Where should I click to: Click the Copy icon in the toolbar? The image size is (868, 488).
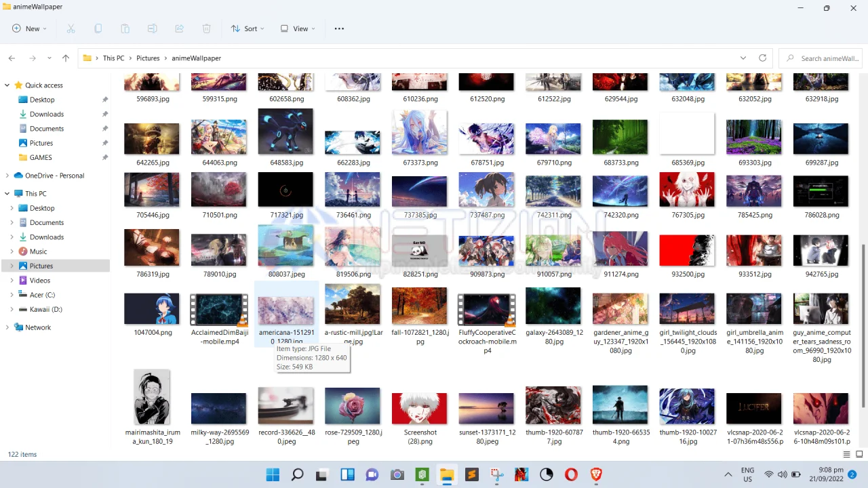click(x=98, y=28)
